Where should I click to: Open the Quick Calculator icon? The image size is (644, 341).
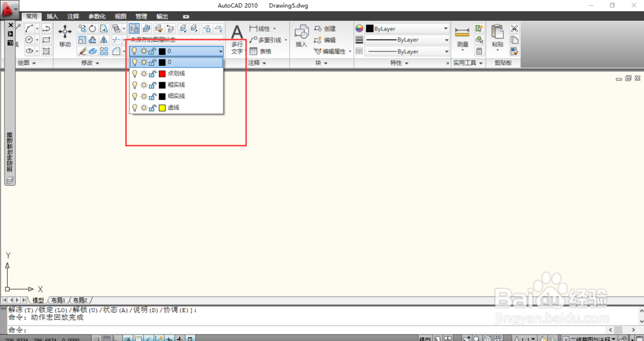tap(479, 52)
